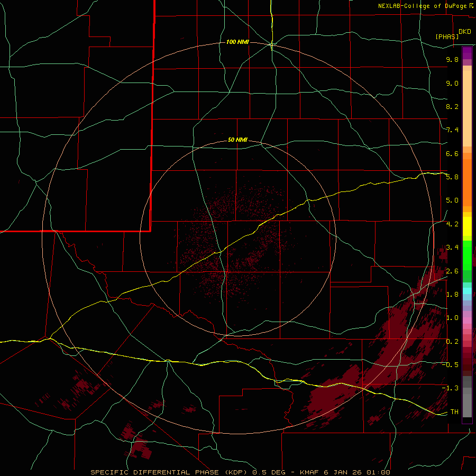476x476 pixels.
Task: Select the 100 NMI range ring label
Action: click(x=237, y=42)
